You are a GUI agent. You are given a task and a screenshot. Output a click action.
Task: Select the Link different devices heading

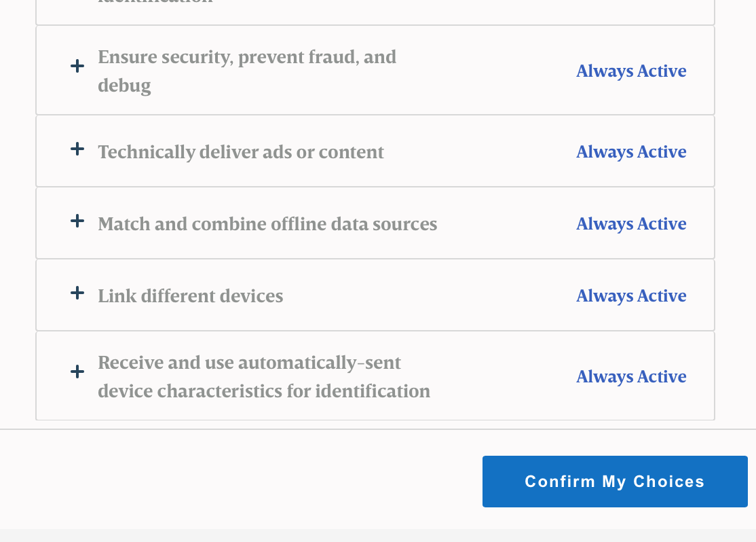point(191,296)
